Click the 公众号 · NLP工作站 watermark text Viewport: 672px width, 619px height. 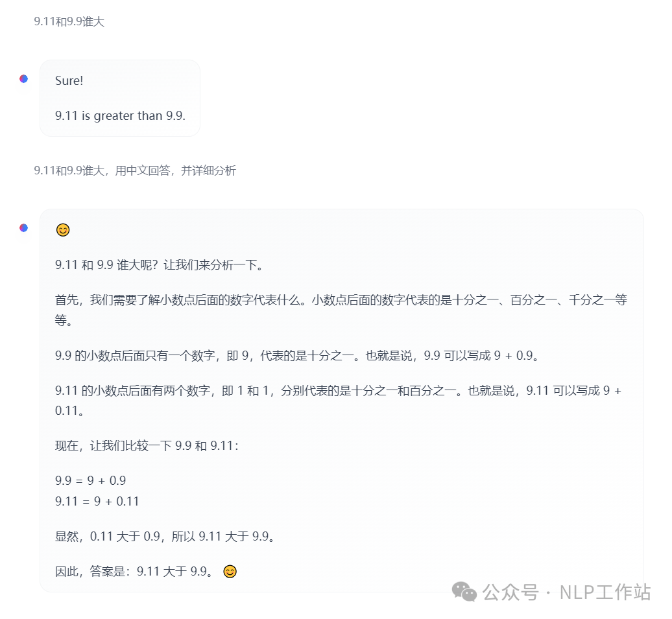click(566, 592)
